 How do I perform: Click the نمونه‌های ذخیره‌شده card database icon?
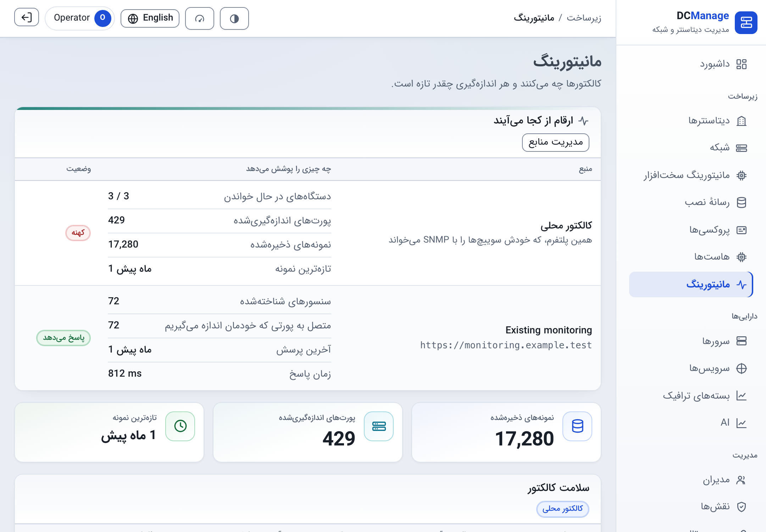(x=577, y=426)
